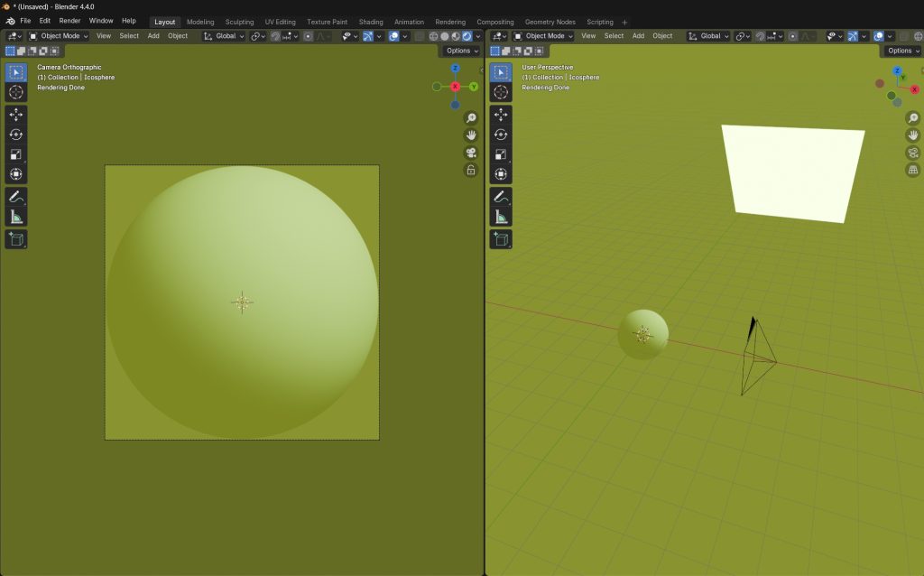Choose Invert selection mode in left viewport
Viewport: 924px width, 576px height.
point(43,51)
